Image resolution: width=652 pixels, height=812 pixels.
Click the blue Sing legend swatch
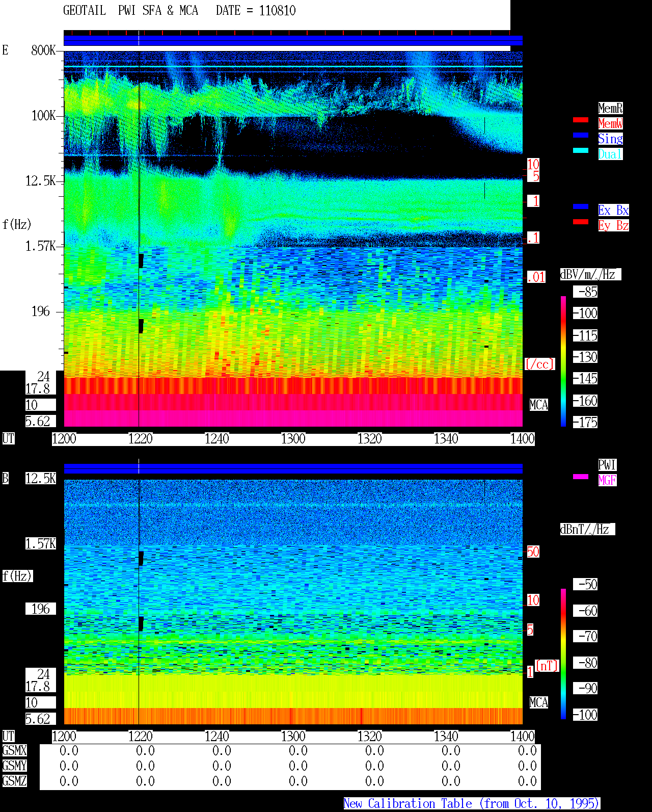[581, 135]
